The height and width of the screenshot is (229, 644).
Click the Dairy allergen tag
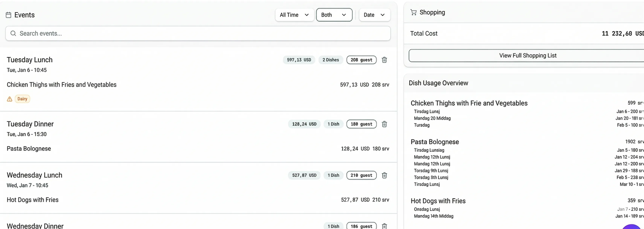22,99
